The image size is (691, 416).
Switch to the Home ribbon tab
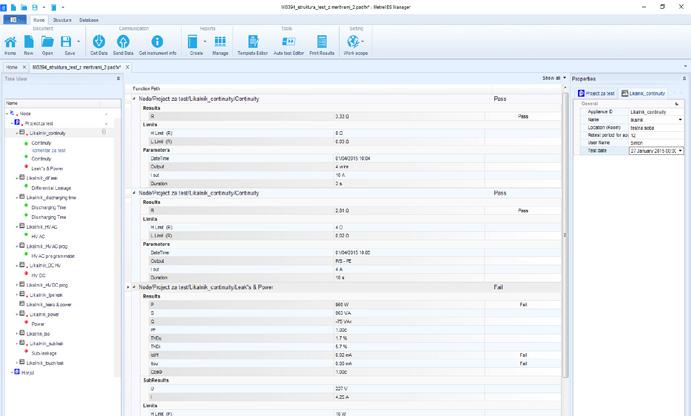[x=39, y=20]
